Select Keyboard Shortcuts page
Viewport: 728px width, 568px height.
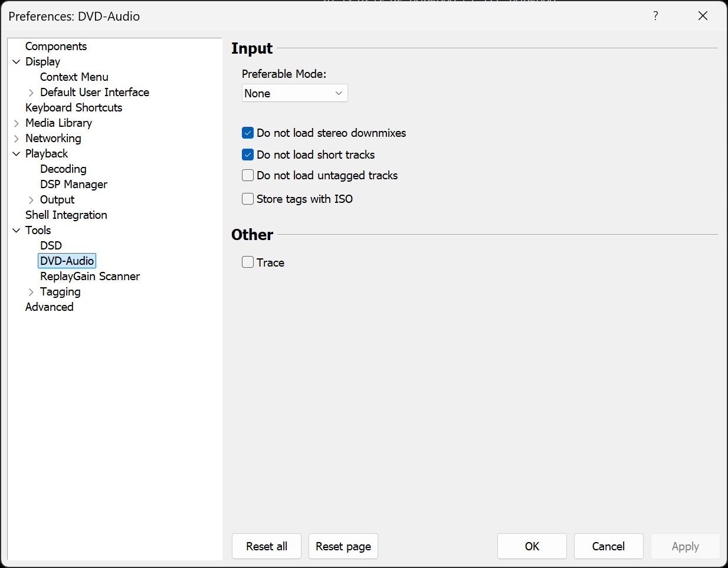pos(74,108)
